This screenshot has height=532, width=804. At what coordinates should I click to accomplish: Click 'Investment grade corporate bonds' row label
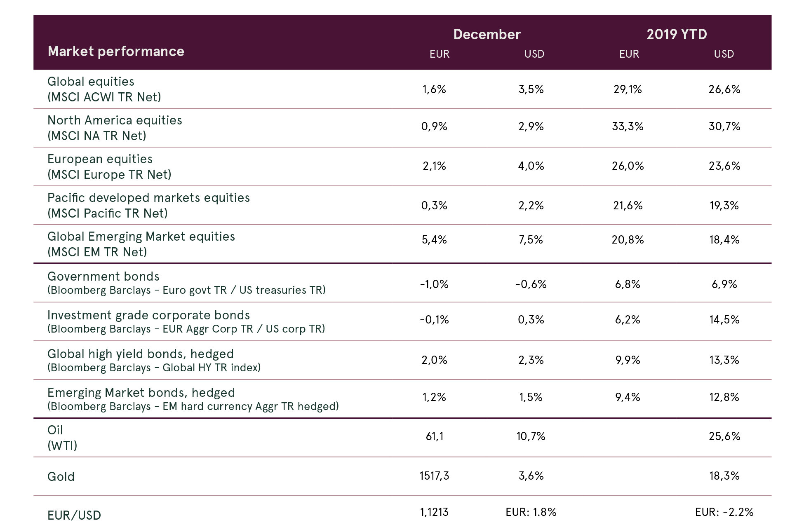[148, 316]
